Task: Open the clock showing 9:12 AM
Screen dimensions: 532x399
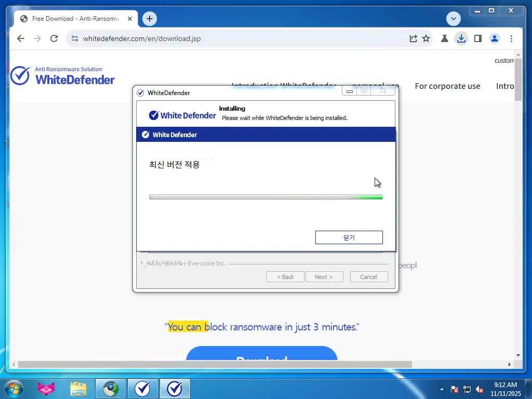Action: tap(506, 389)
